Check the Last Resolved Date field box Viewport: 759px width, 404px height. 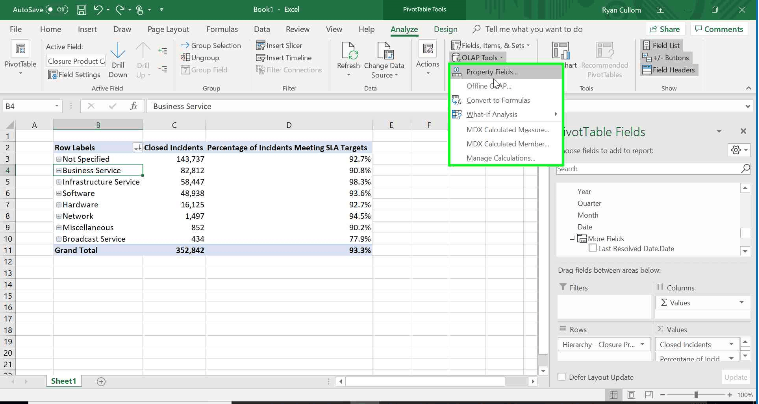[591, 248]
